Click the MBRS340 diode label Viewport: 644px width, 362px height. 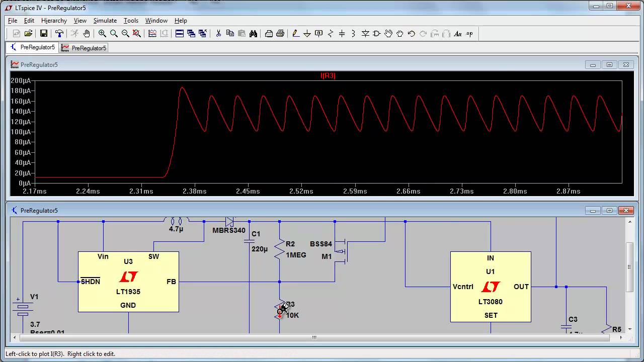click(229, 230)
